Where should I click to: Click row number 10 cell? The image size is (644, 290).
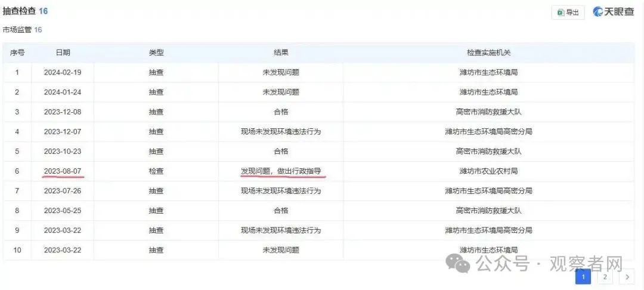click(17, 250)
